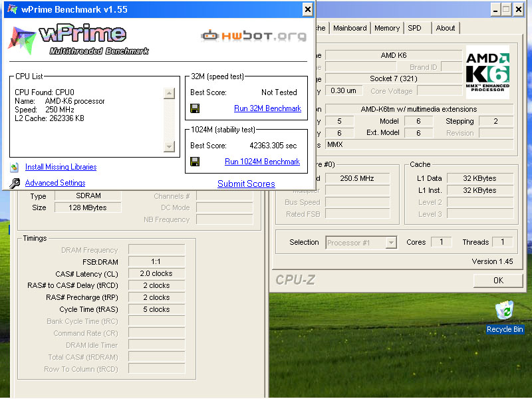Click the 1024M best score 42363.305 sec
Image resolution: width=532 pixels, height=399 pixels.
click(x=273, y=146)
